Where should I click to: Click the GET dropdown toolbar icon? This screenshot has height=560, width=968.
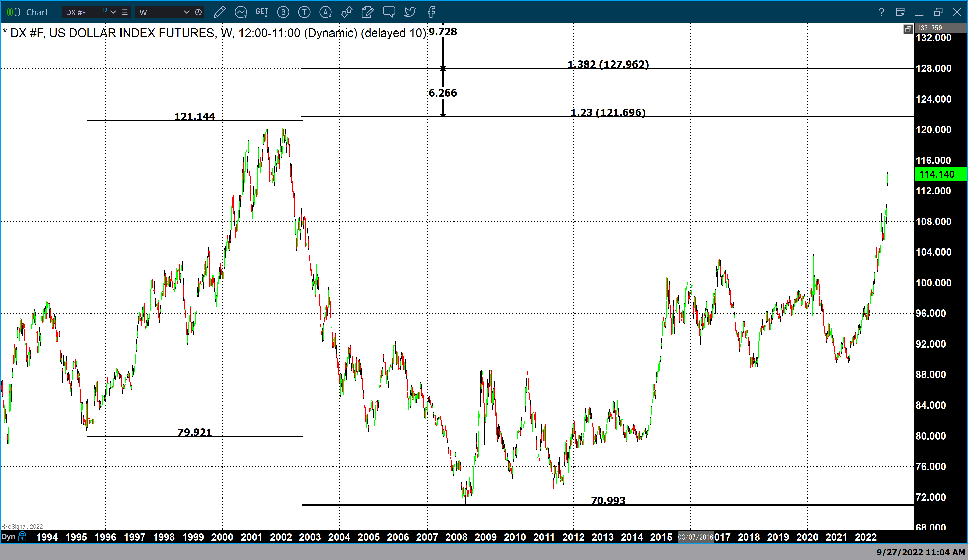pyautogui.click(x=262, y=12)
